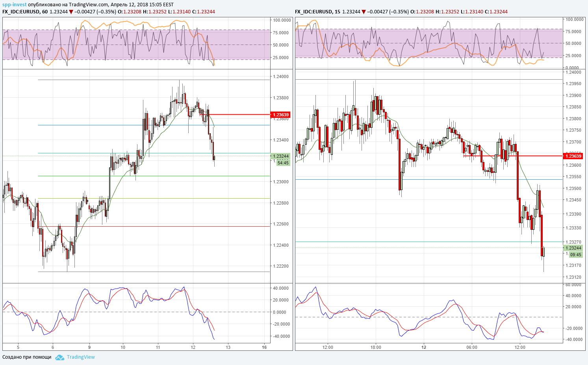Click the red down-arrow icon in left header

(x=71, y=12)
